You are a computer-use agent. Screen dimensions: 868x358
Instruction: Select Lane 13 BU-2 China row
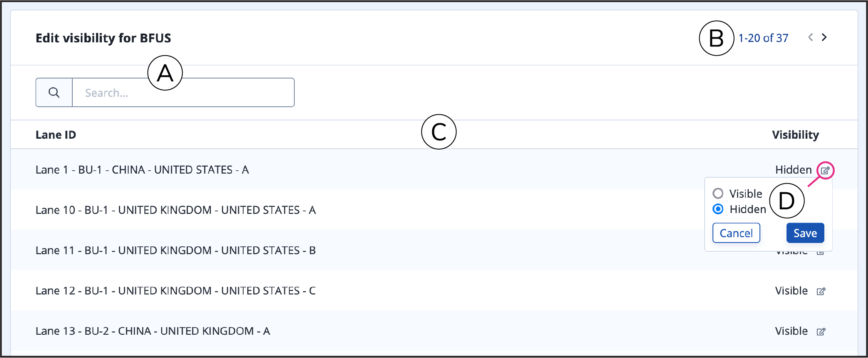pyautogui.click(x=434, y=331)
